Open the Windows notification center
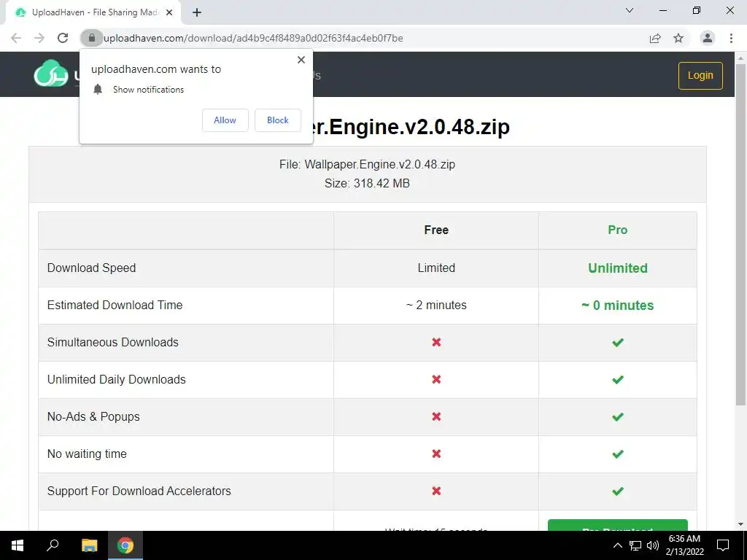Viewport: 747px width, 560px height. click(x=723, y=545)
